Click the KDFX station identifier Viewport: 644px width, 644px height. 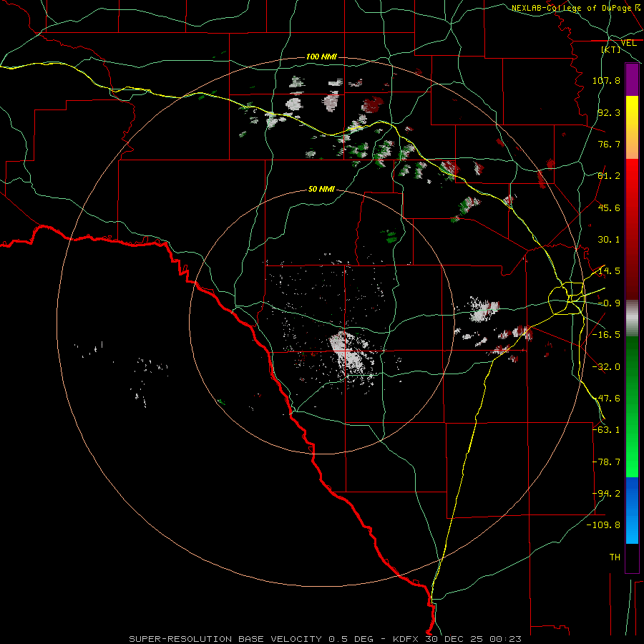click(x=406, y=639)
